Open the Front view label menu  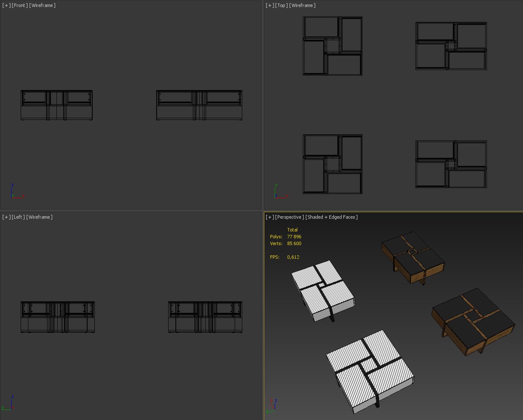point(19,5)
